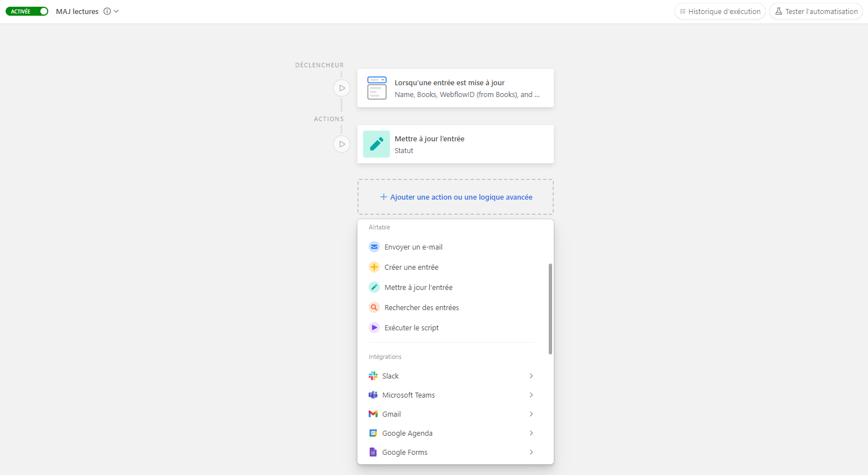Click the Google Forms label
Image resolution: width=868 pixels, height=475 pixels.
coord(405,452)
